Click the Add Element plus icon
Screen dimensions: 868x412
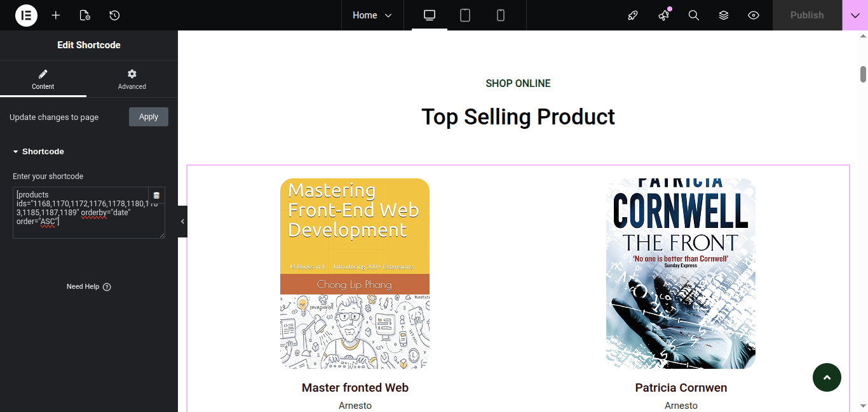click(x=56, y=15)
